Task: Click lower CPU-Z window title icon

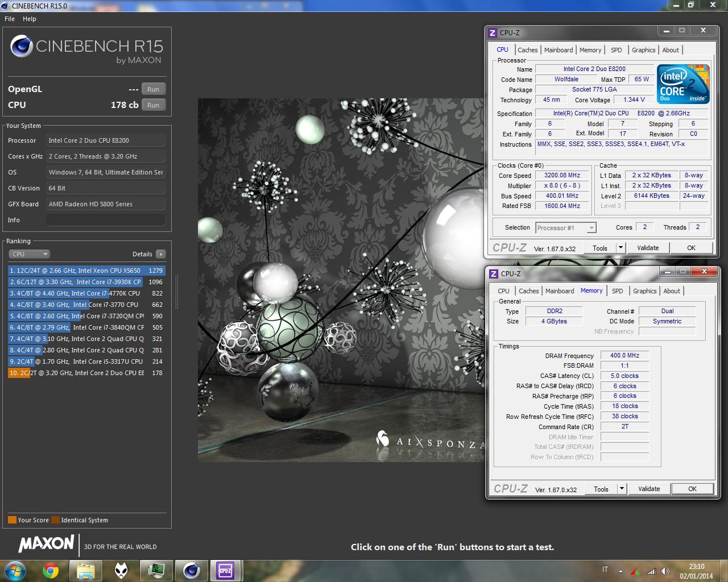Action: pos(494,273)
